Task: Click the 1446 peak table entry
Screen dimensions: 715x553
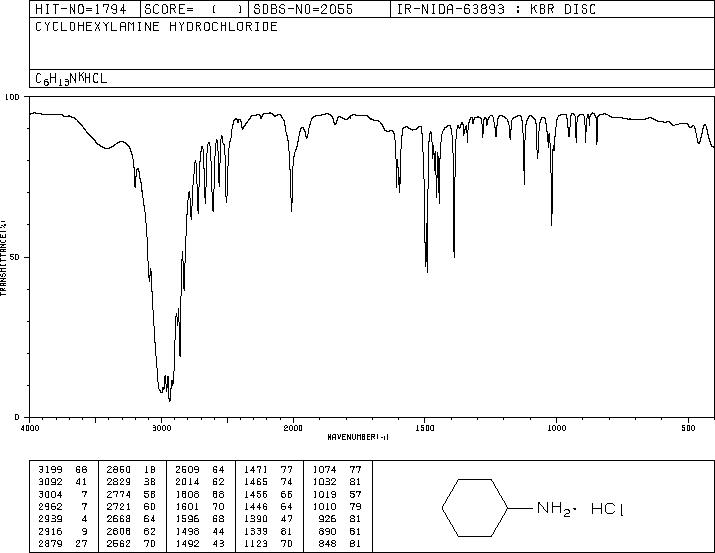Action: (268, 506)
